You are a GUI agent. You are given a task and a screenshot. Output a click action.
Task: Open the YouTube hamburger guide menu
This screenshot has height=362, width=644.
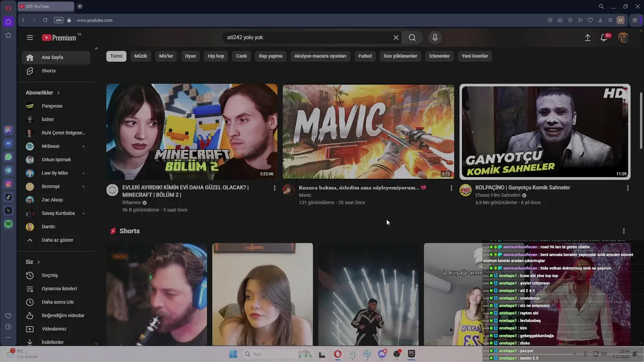(x=30, y=38)
